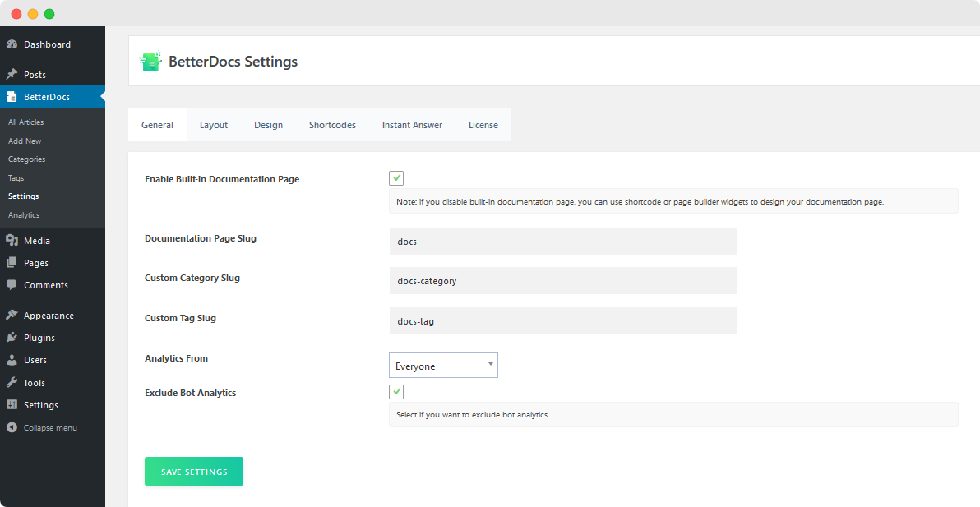The width and height of the screenshot is (980, 507).
Task: Switch to the General tab
Action: pos(158,125)
